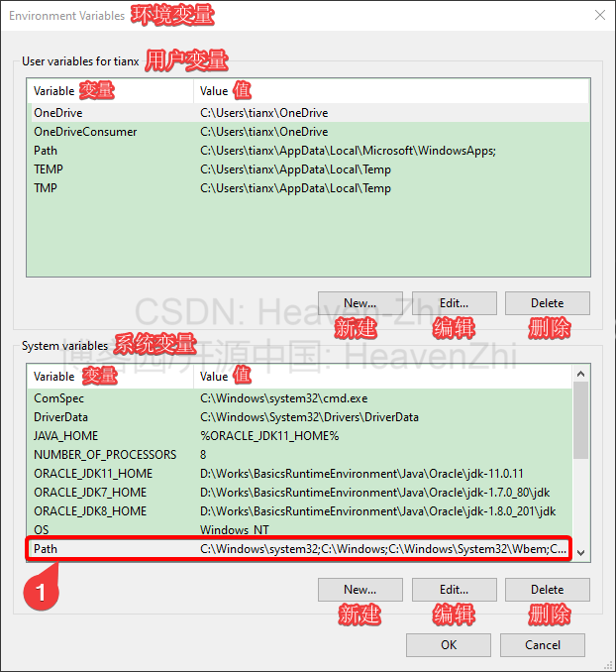Click Edit button under user variables
The image size is (616, 672).
[x=454, y=303]
